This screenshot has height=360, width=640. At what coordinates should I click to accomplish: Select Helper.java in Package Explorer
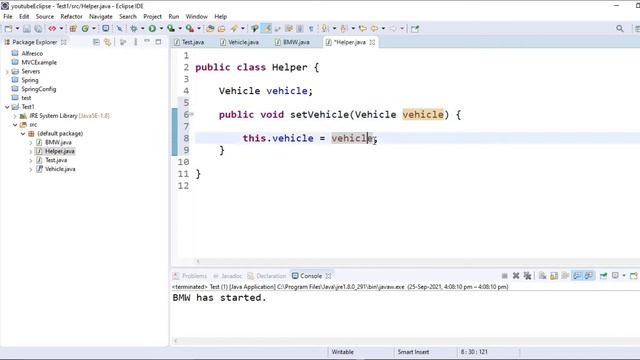pos(60,151)
